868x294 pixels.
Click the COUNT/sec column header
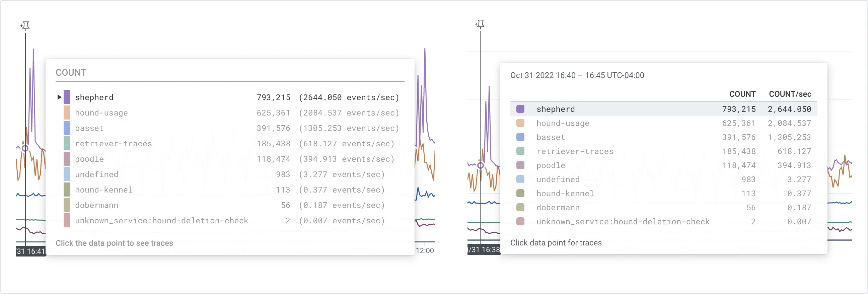pos(790,94)
